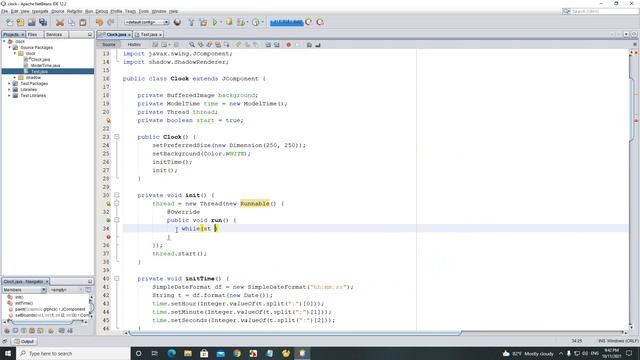The image size is (640, 360).
Task: Open the Source menu
Action: point(58,11)
